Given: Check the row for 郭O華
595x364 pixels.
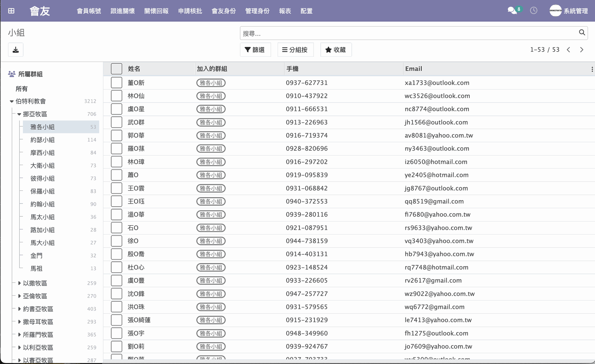Looking at the screenshot, I should coord(117,135).
